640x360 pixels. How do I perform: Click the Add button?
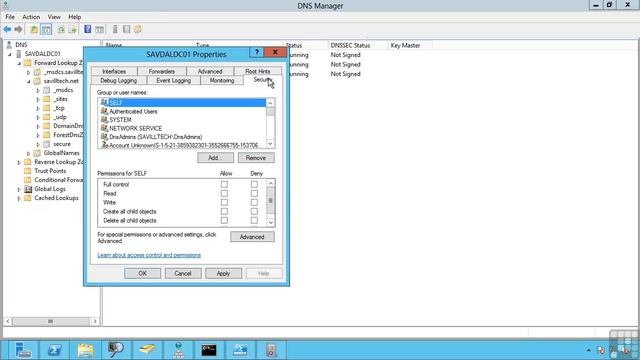(216, 158)
